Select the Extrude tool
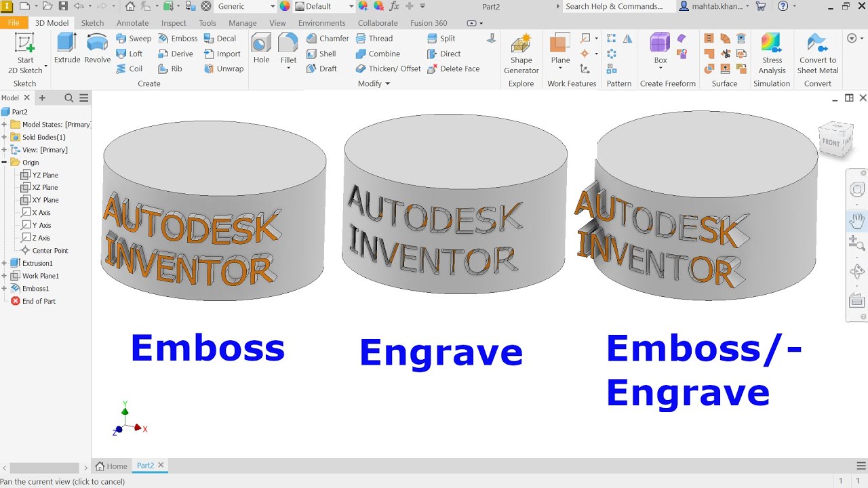This screenshot has width=868, height=488. (x=67, y=49)
